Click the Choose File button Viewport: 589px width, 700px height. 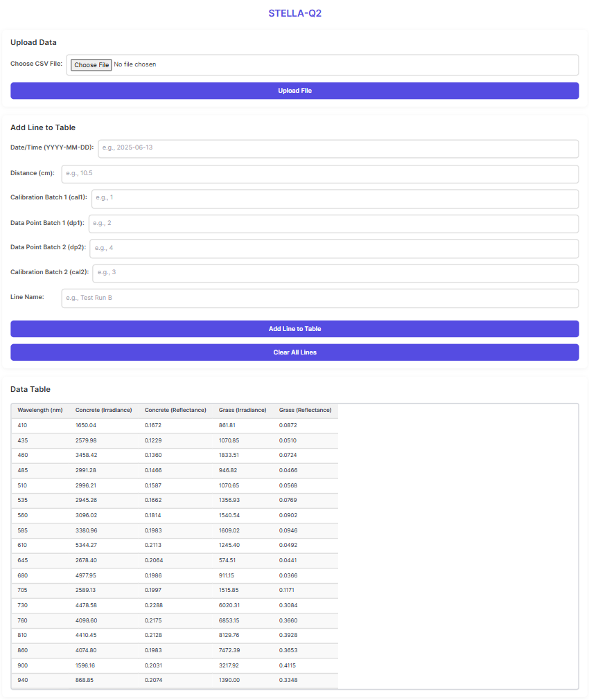click(x=91, y=65)
